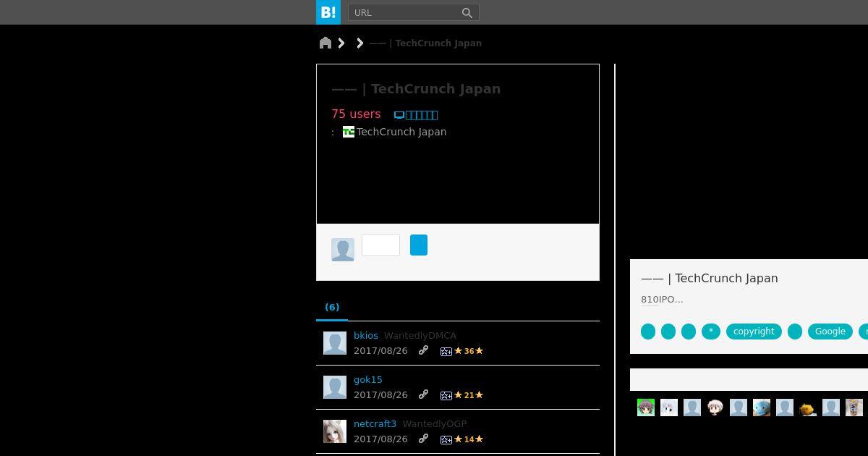Screen dimensions: 868x456
Task: Click own profile avatar in comment box
Action: coord(343,250)
